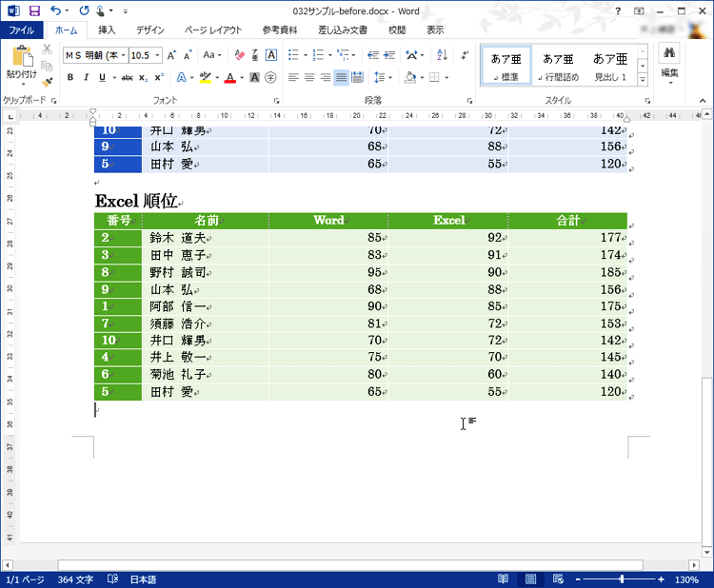
Task: Apply enclosed character formatting
Action: (x=270, y=77)
